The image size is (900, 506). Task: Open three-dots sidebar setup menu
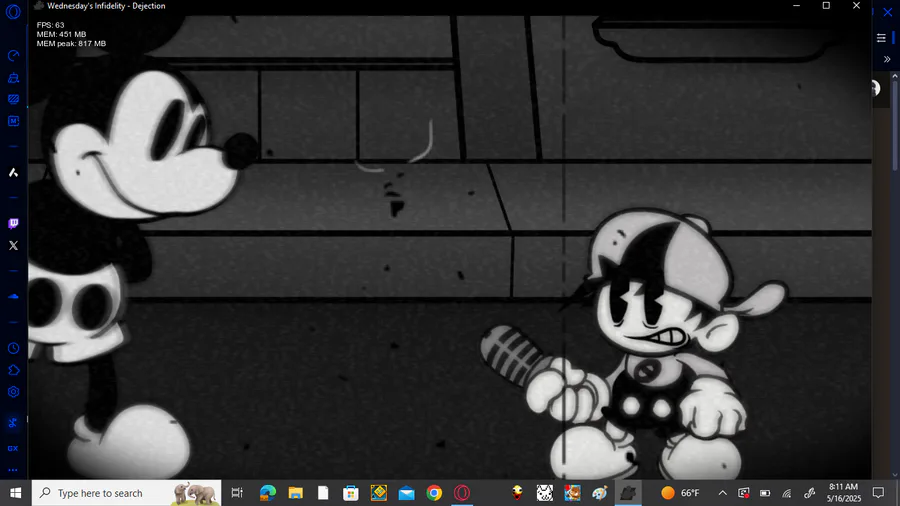point(13,470)
